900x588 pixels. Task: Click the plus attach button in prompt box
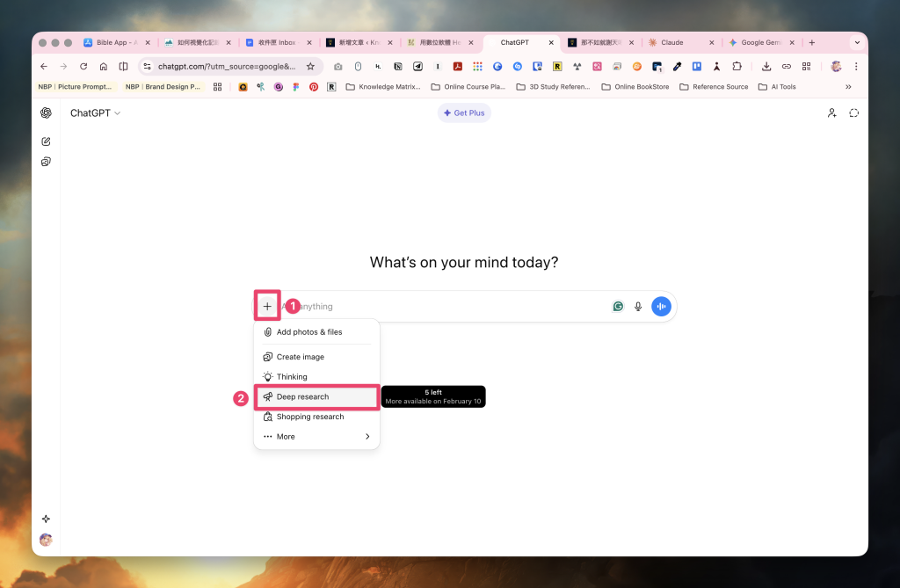pyautogui.click(x=267, y=306)
